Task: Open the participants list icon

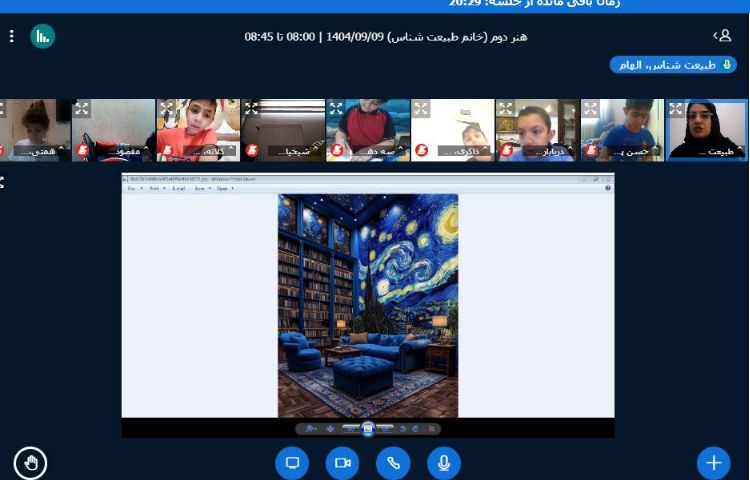Action: tap(723, 36)
